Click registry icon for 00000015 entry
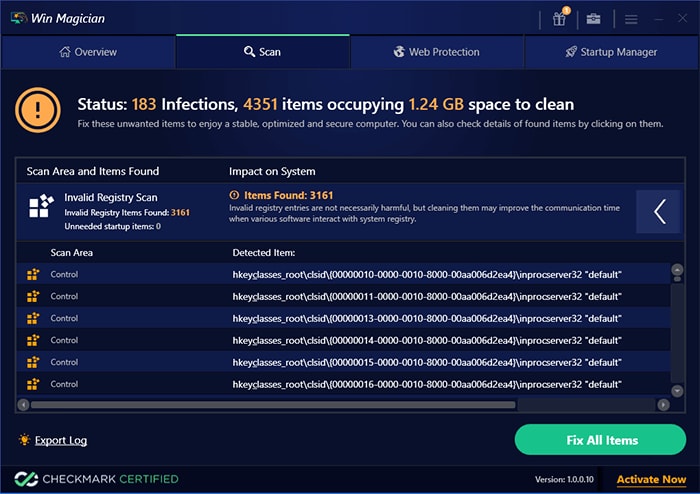Screen dimensions: 700x494 click(x=33, y=362)
